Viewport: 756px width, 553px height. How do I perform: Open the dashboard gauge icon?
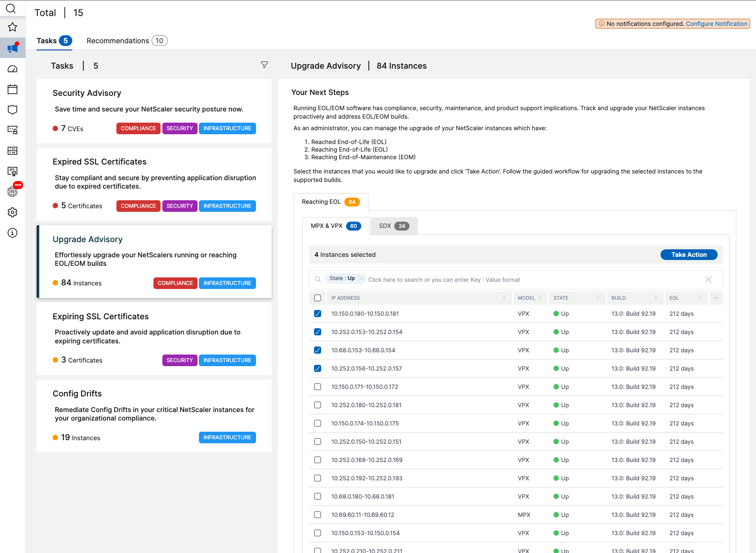coord(12,69)
